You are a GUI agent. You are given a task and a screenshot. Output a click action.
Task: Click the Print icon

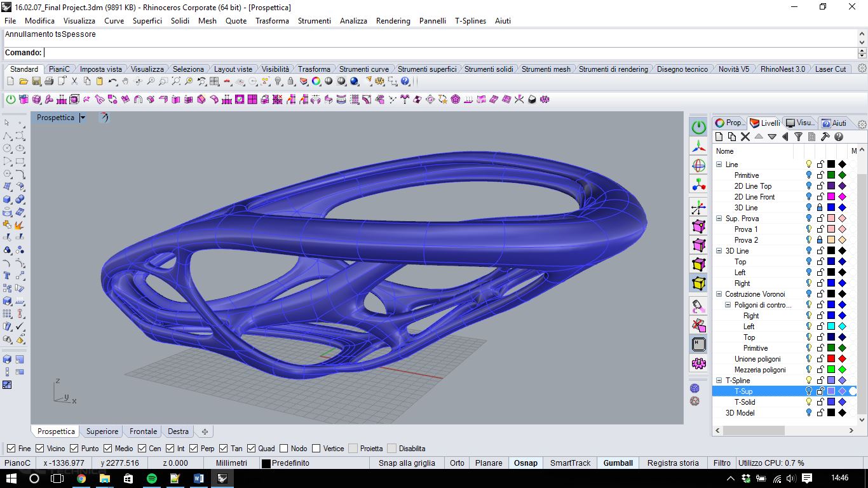click(x=49, y=81)
